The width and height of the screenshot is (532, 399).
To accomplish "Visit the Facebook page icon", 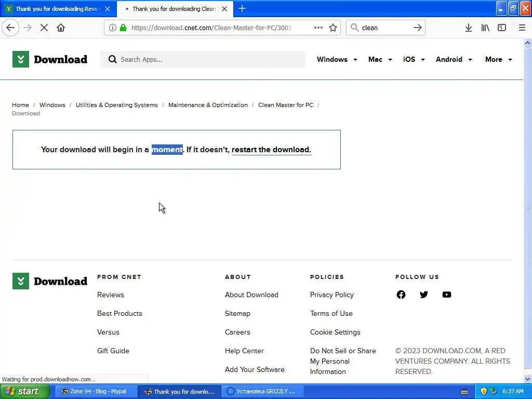I will pyautogui.click(x=401, y=295).
